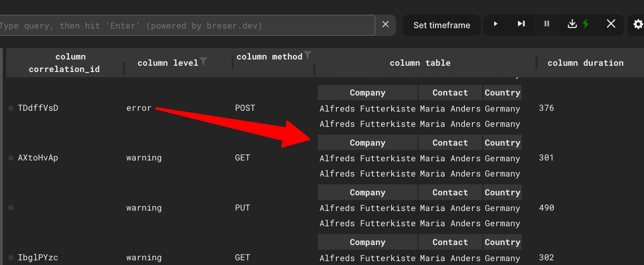Screen dimensions: 644x265
Task: Click the column correlation_id header
Action: tap(64, 63)
